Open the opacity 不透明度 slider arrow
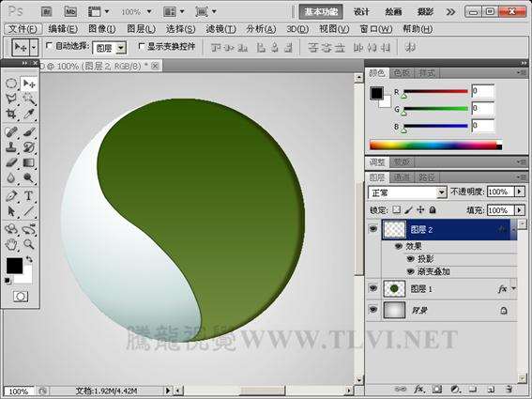The image size is (532, 399). pyautogui.click(x=520, y=192)
